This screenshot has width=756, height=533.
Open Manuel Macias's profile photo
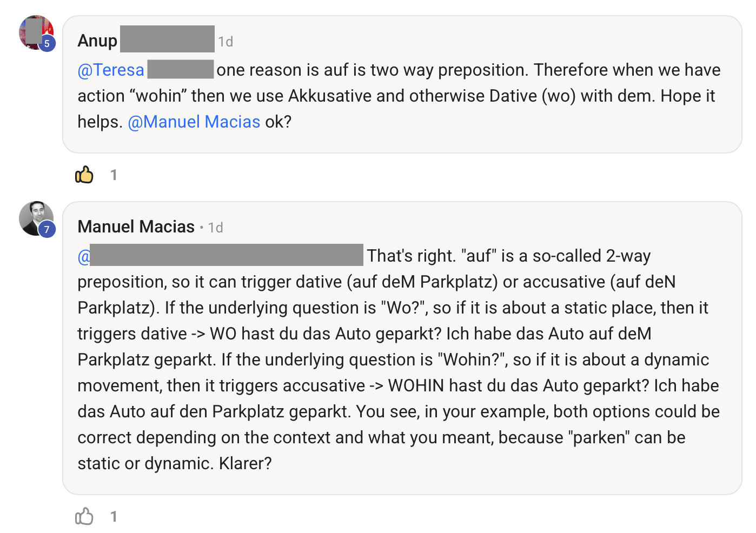click(35, 216)
